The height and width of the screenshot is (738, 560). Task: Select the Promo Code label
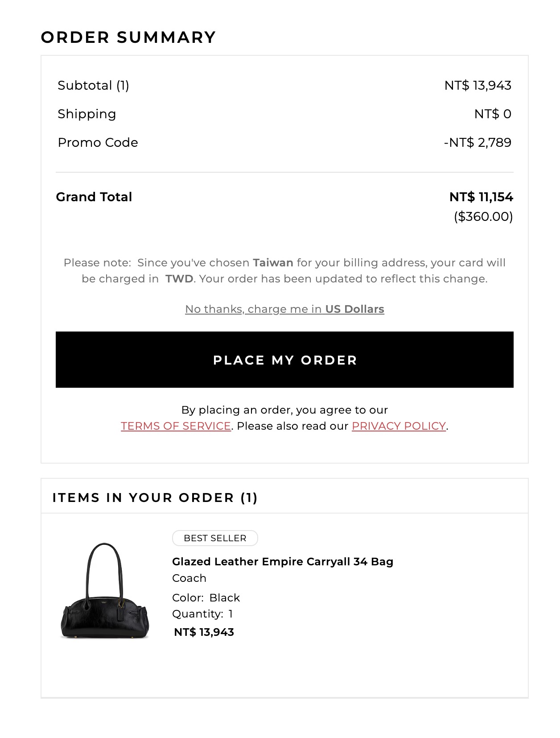click(98, 142)
